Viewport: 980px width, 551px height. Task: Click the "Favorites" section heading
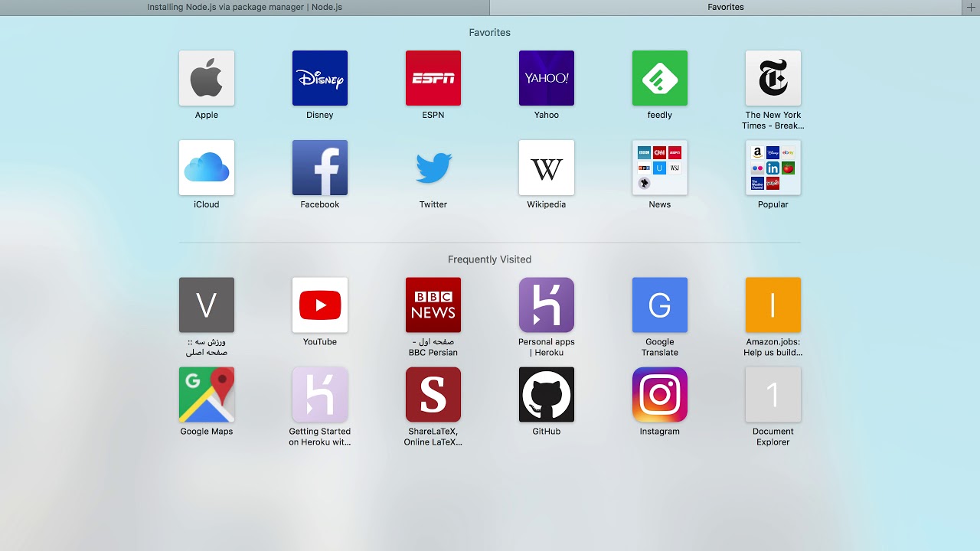490,33
